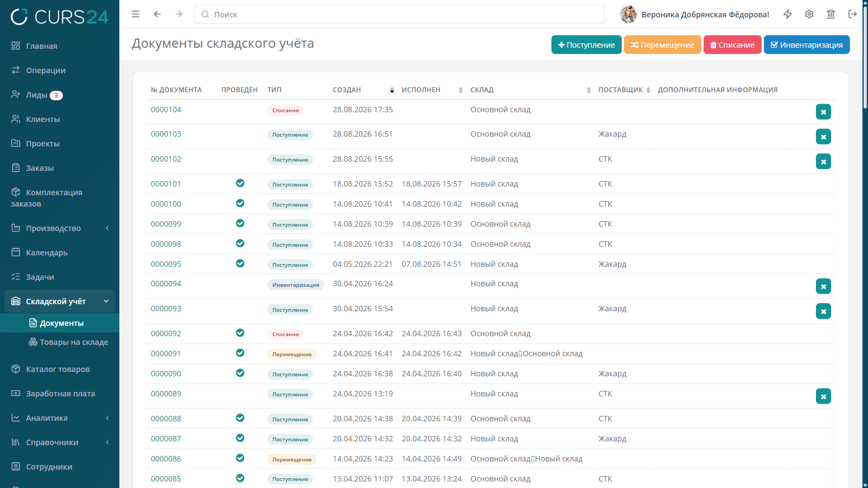Toggle the hamburger sidebar menu icon
This screenshot has width=868, height=488.
coord(136,14)
